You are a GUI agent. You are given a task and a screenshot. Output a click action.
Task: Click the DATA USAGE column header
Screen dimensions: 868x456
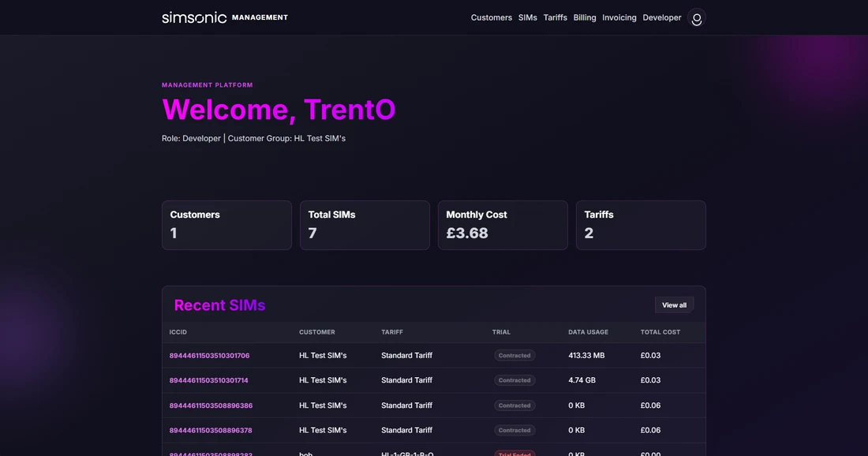[x=588, y=332]
